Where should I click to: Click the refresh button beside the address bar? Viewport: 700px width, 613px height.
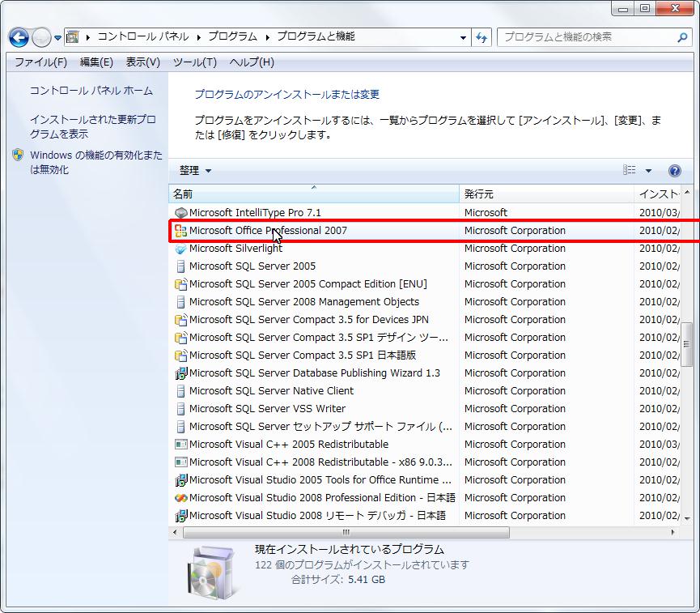pos(482,37)
